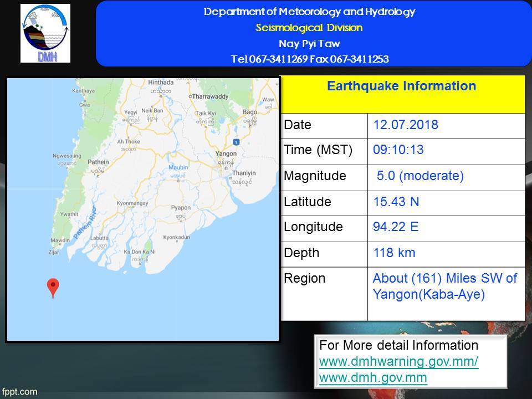The width and height of the screenshot is (532, 399).
Task: Click the Magnitude row label
Action: [315, 176]
